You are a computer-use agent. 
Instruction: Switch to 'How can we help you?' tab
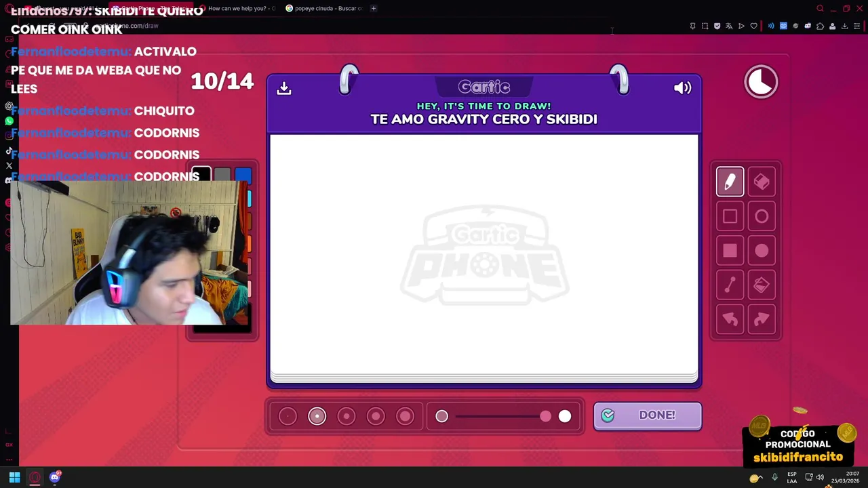pyautogui.click(x=237, y=8)
